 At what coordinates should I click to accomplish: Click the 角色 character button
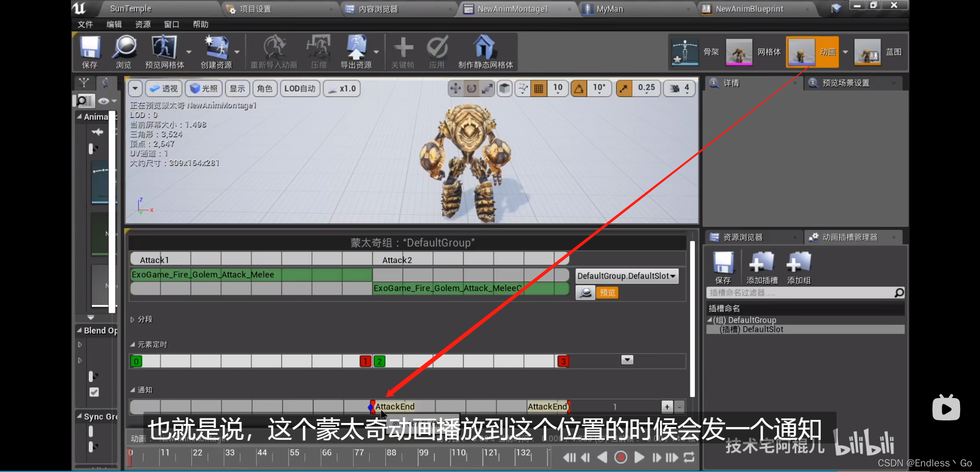pyautogui.click(x=265, y=88)
